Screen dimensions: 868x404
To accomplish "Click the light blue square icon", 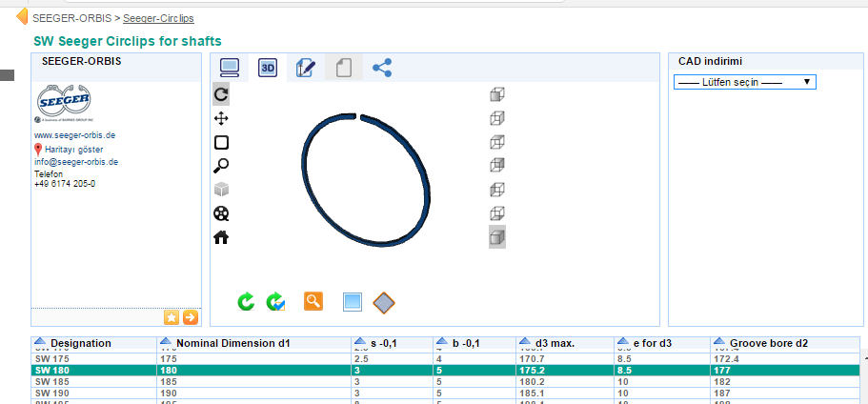I will point(353,302).
